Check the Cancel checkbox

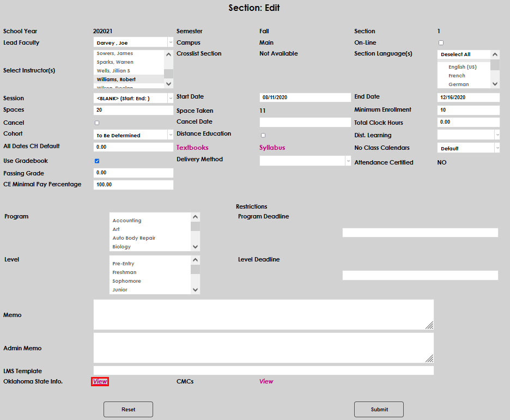point(97,123)
